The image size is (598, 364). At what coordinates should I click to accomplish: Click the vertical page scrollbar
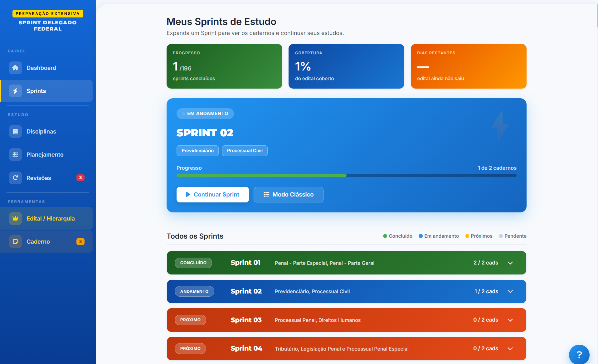pos(597,16)
